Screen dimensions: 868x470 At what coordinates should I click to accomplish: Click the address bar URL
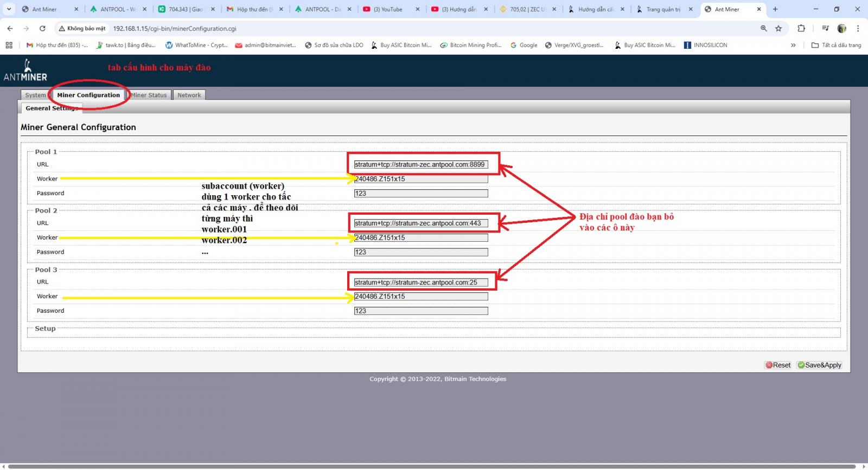click(x=175, y=28)
